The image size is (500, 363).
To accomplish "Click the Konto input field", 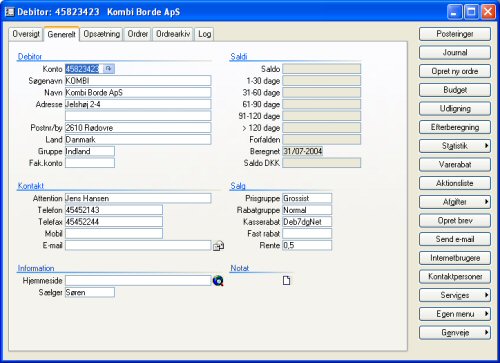I will point(84,69).
